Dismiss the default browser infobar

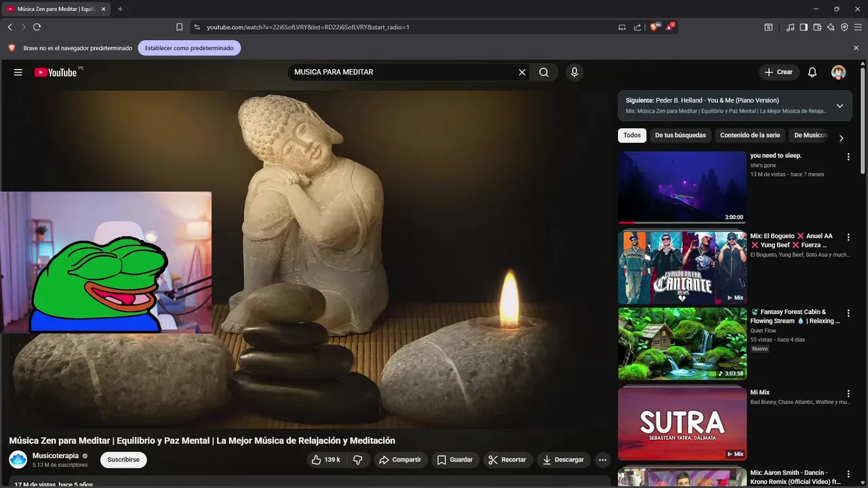coord(856,48)
